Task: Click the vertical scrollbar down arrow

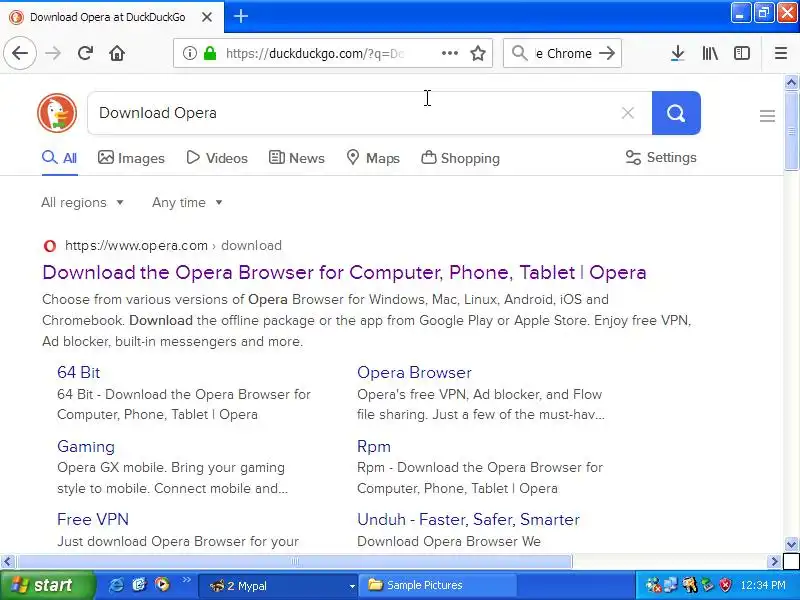Action: coord(791,543)
